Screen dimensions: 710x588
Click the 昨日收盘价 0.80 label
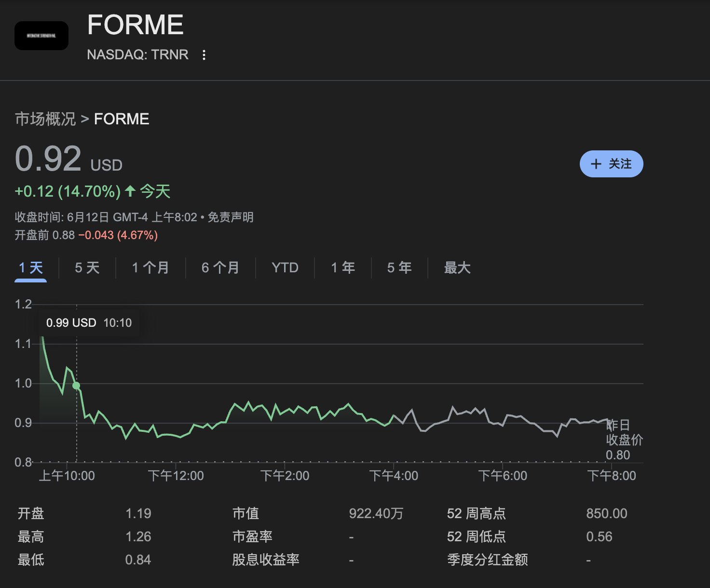click(x=624, y=440)
